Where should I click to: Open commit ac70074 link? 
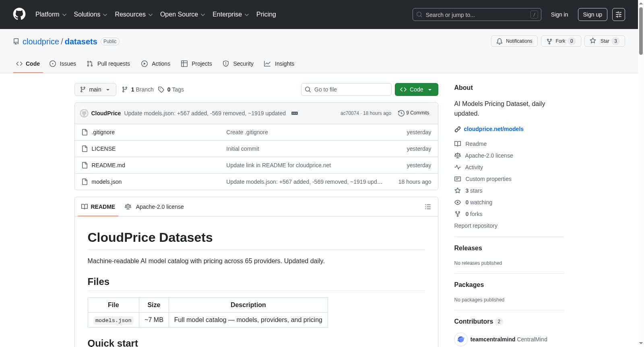[x=350, y=113]
